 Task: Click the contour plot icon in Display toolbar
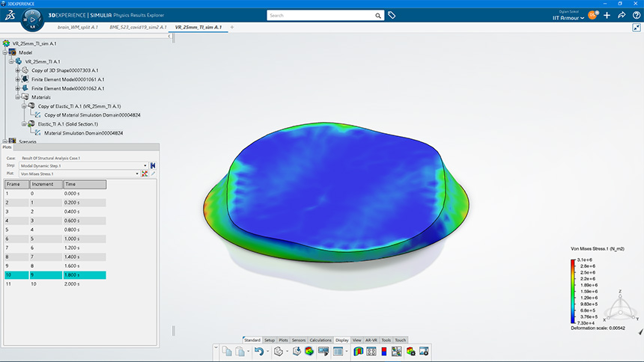tap(358, 351)
